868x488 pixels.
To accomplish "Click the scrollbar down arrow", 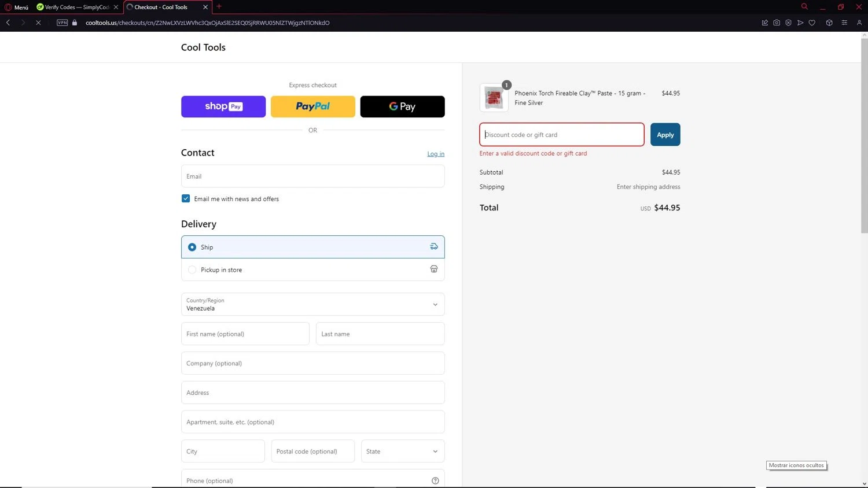I will [x=865, y=483].
